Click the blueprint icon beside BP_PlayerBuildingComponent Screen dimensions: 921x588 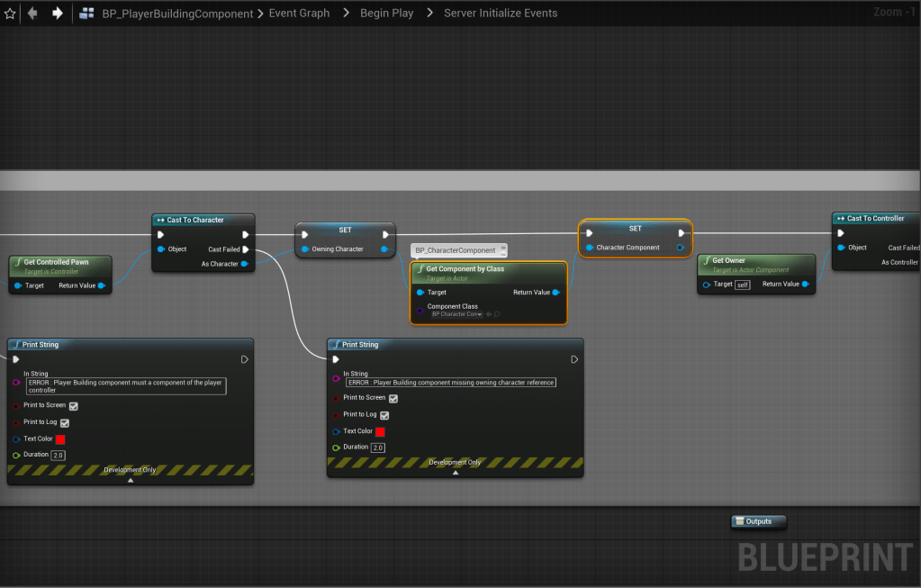[87, 14]
